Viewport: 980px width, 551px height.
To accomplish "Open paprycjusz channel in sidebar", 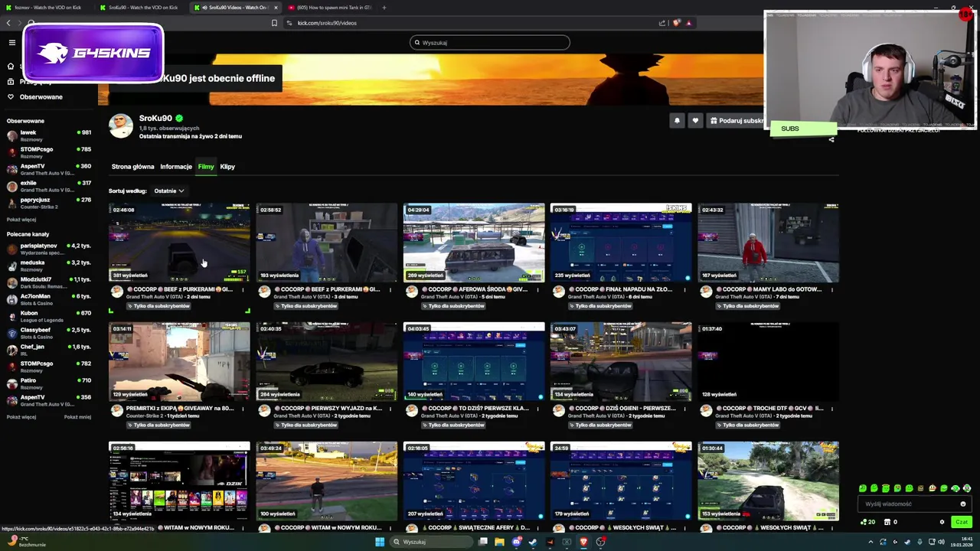I will click(x=47, y=203).
